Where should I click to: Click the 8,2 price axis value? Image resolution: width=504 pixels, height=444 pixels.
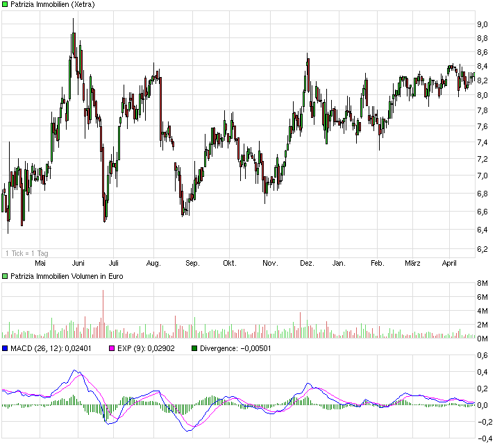[482, 80]
